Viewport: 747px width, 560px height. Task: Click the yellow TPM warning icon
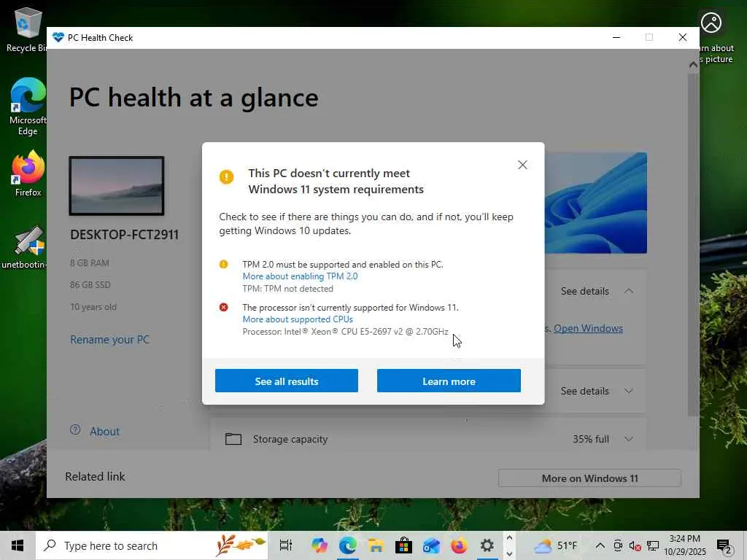pyautogui.click(x=223, y=264)
